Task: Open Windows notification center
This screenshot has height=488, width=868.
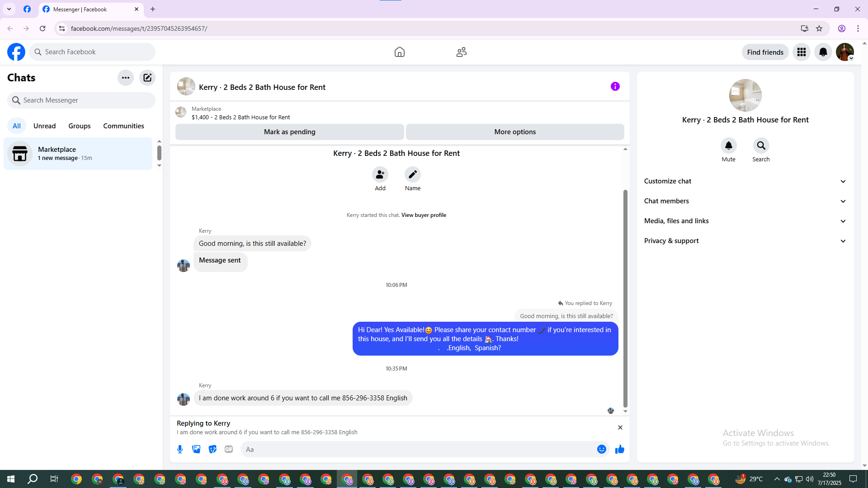Action: click(x=853, y=479)
